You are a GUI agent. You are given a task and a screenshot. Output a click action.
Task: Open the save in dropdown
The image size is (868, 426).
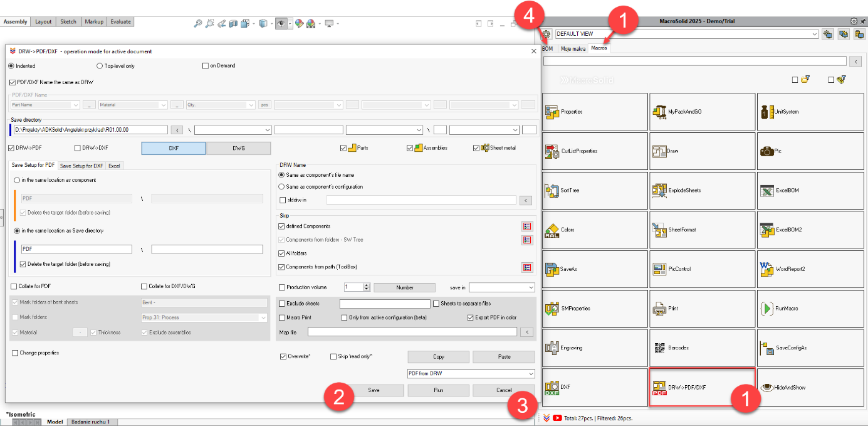[x=530, y=287]
